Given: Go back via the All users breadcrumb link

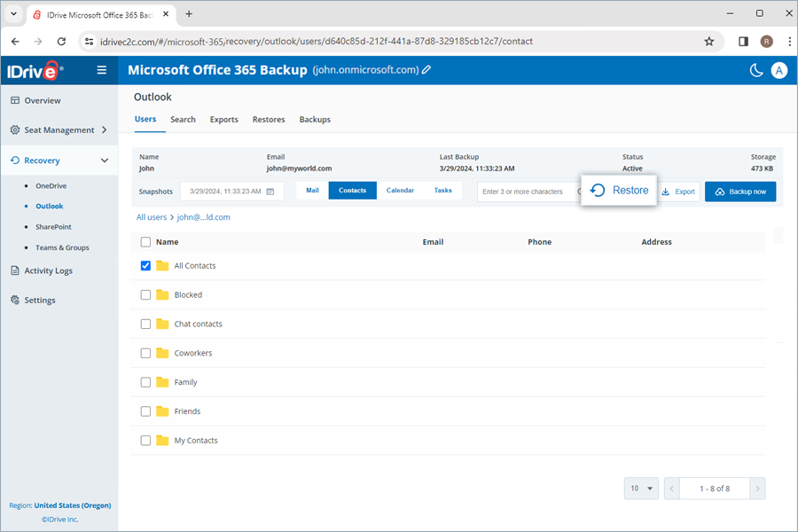Looking at the screenshot, I should pyautogui.click(x=151, y=216).
